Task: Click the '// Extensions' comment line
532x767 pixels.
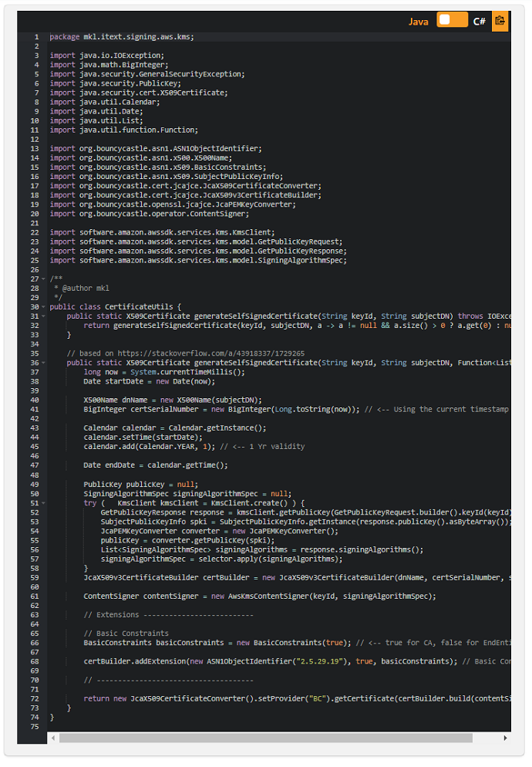Action: [x=168, y=614]
